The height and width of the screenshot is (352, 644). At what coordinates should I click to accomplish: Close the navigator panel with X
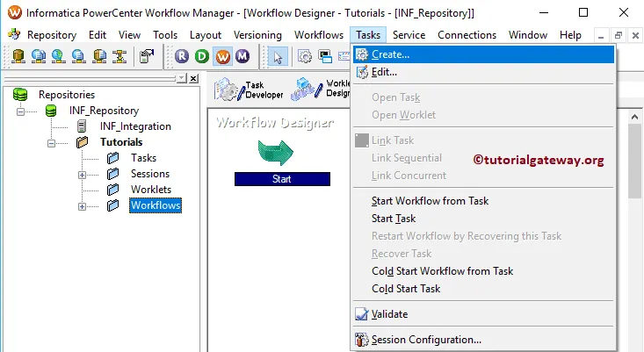click(193, 78)
